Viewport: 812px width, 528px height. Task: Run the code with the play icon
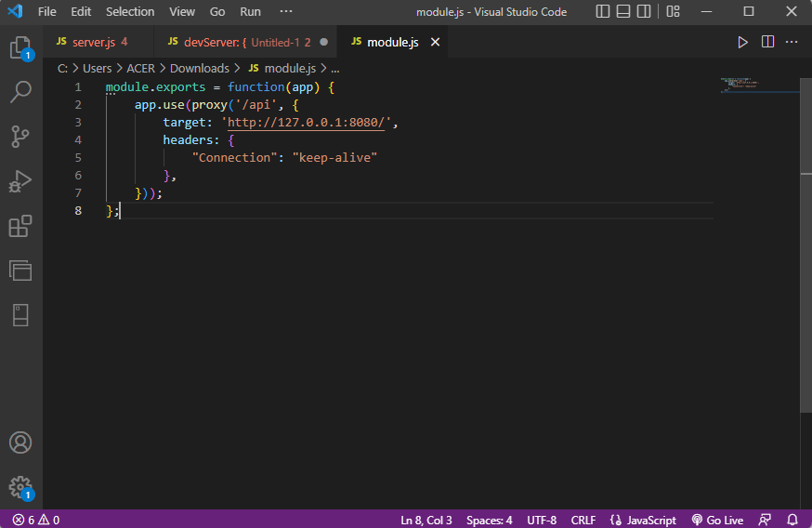coord(742,42)
